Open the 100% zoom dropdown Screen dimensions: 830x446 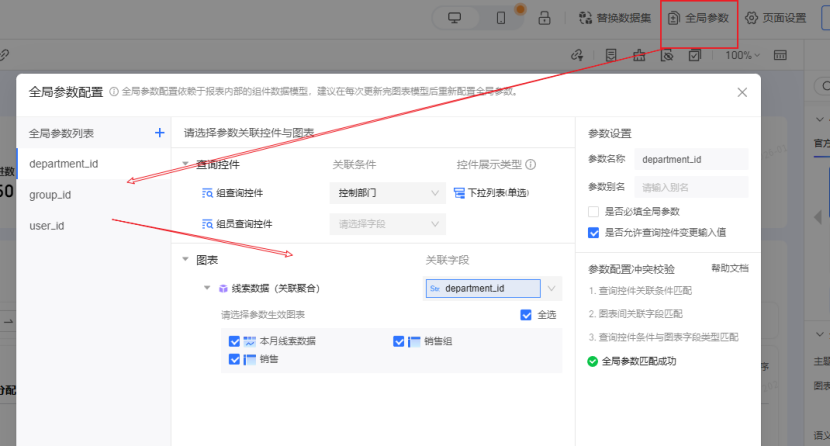tap(743, 55)
